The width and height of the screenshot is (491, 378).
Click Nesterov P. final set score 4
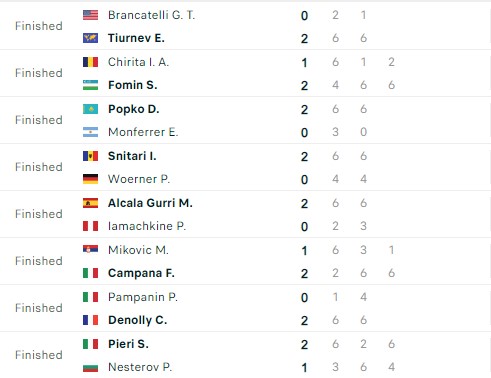point(391,367)
